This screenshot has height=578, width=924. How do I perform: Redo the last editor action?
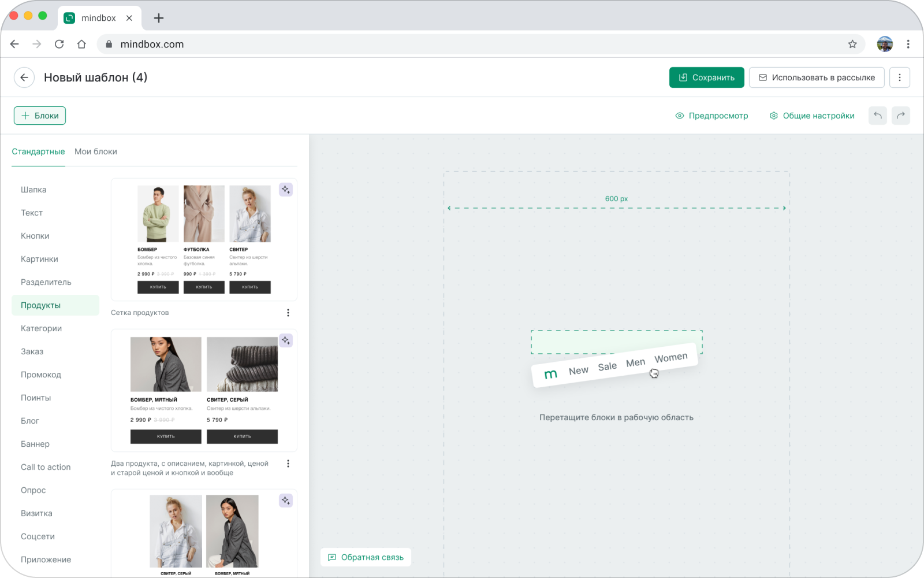901,116
